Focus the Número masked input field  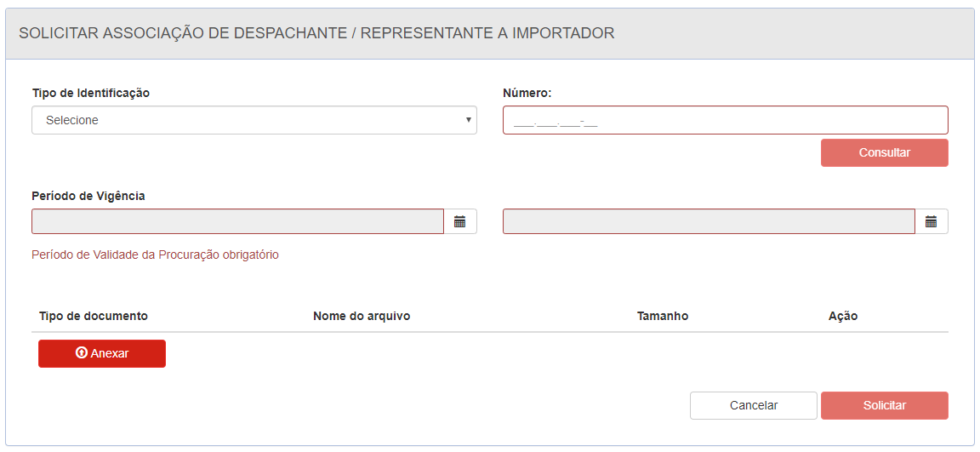click(x=726, y=120)
